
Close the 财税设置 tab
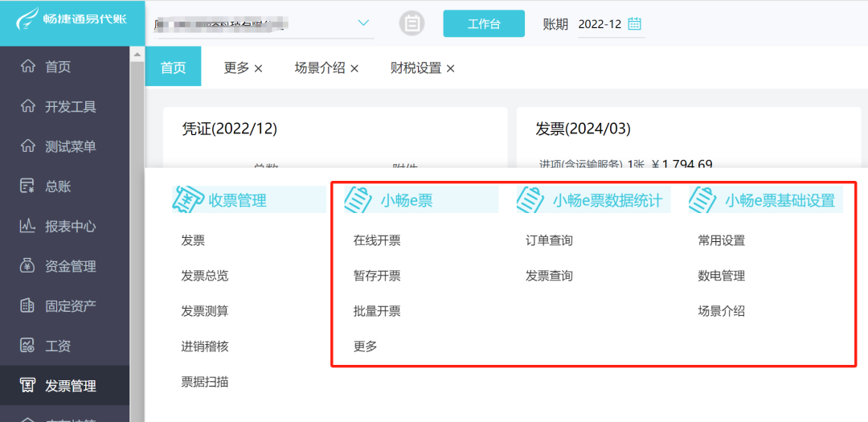point(451,68)
